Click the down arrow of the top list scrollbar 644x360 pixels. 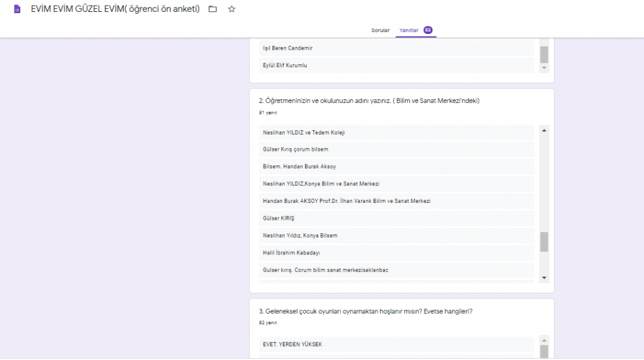coord(544,67)
